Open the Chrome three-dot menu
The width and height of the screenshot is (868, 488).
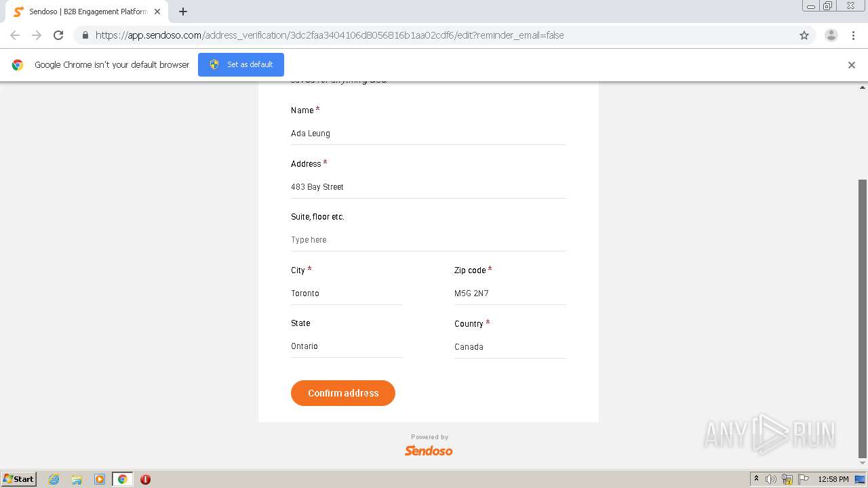point(854,35)
